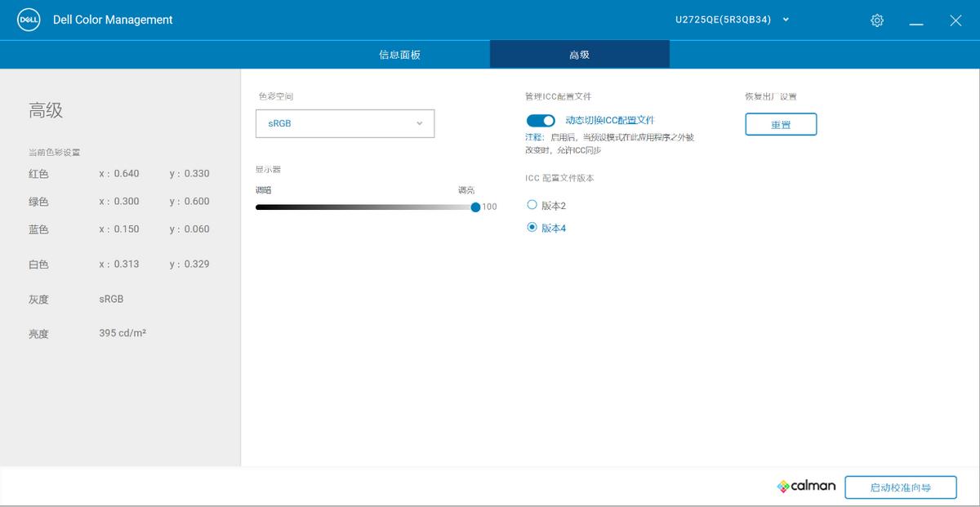Click the 当前色彩设置 label

pyautogui.click(x=54, y=152)
